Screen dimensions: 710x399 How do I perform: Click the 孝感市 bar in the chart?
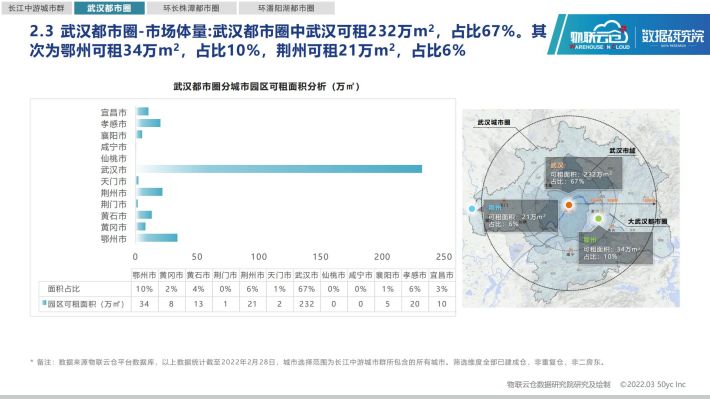click(x=148, y=123)
